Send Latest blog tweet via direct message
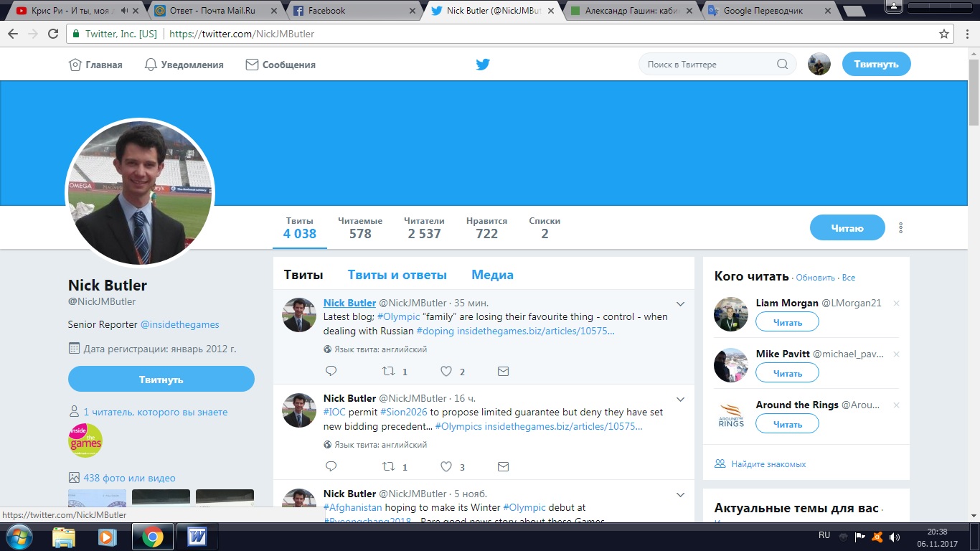 503,371
